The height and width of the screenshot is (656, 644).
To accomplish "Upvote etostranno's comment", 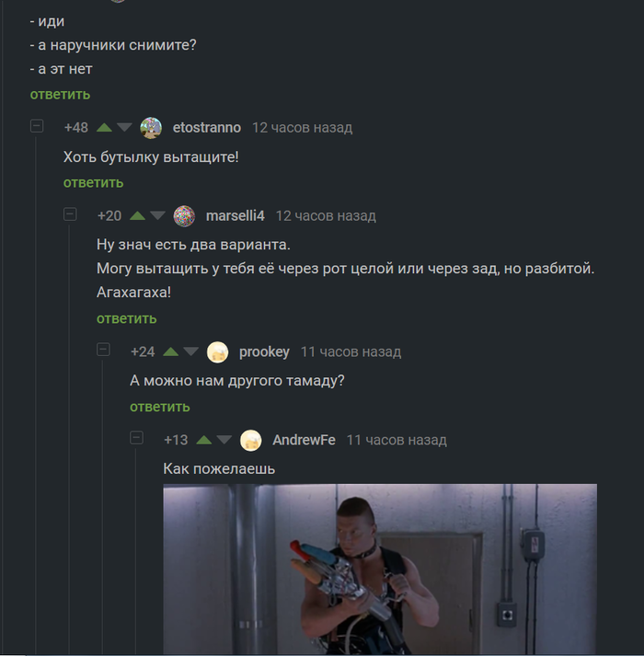I will (104, 128).
